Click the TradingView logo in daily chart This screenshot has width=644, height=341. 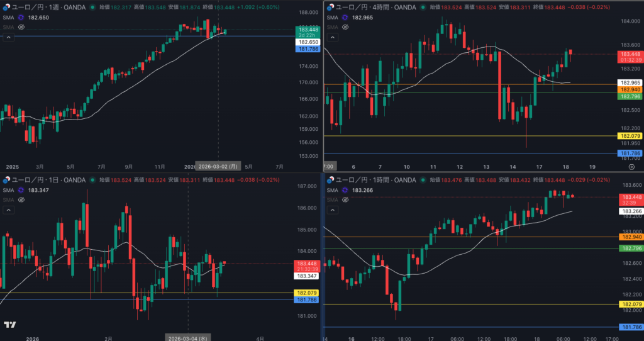pos(9,325)
